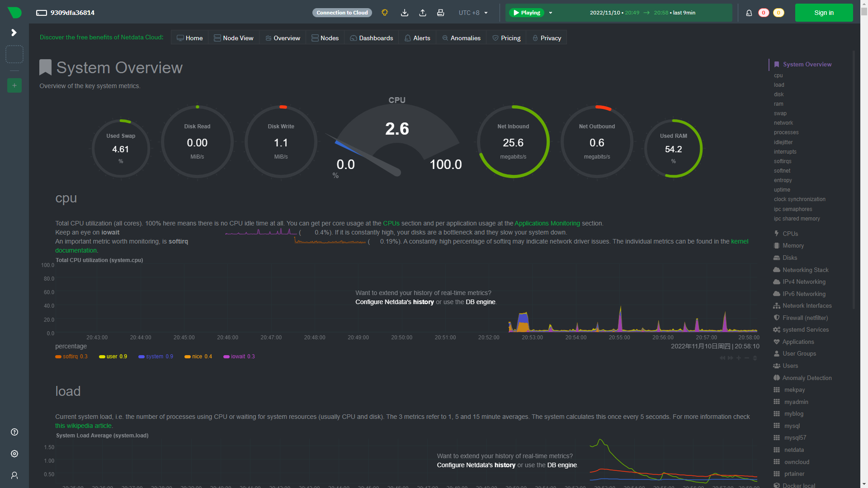
Task: Expand the left sidebar with chevron arrow
Action: [14, 33]
